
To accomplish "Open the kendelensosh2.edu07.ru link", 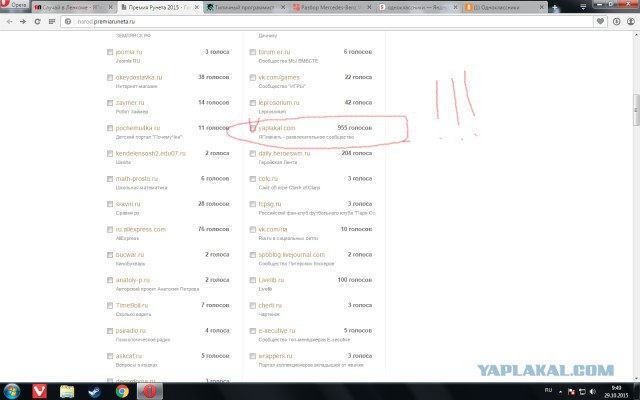I will (151, 153).
